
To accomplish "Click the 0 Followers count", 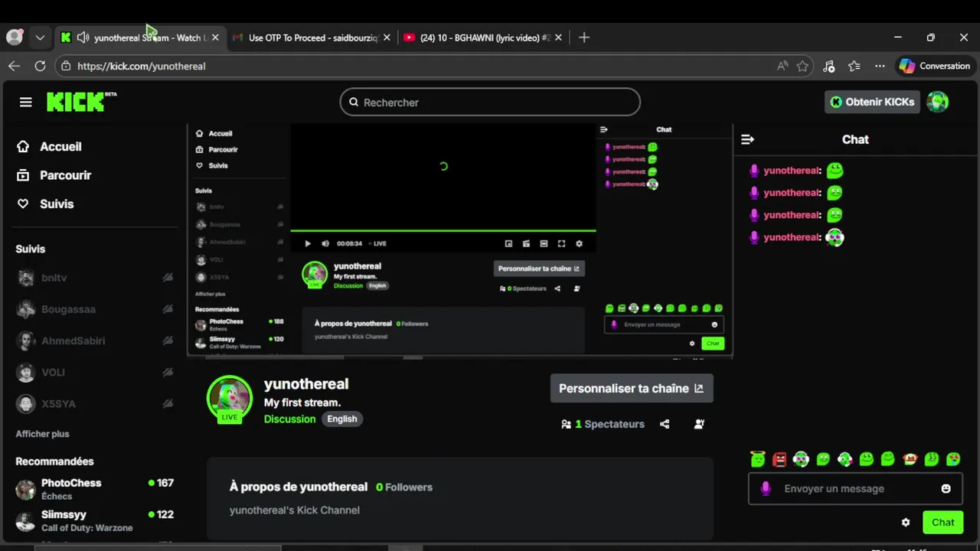I will pyautogui.click(x=404, y=487).
